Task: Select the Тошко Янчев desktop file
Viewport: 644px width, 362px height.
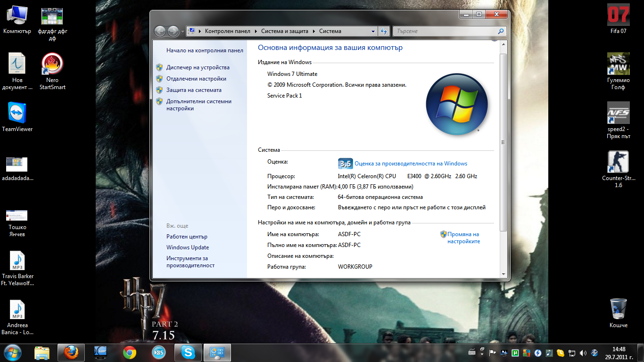Action: 17,222
